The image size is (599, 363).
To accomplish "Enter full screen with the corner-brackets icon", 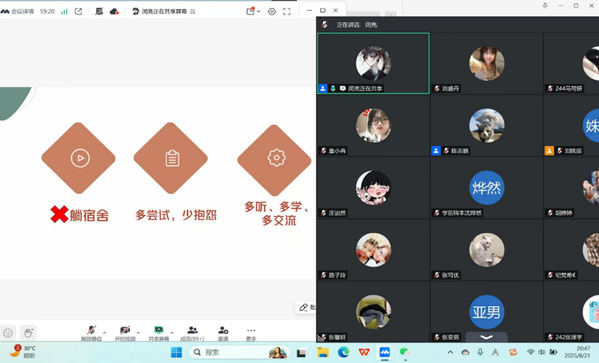I will 287,11.
